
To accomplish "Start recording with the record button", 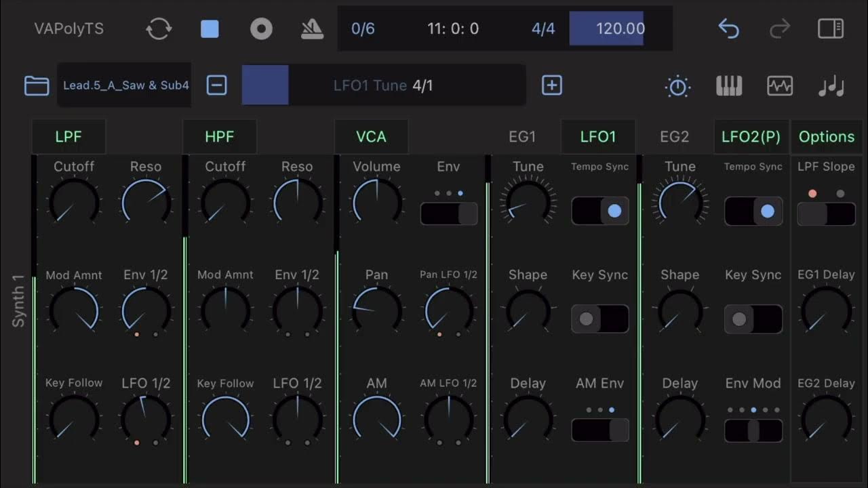I will coord(261,28).
